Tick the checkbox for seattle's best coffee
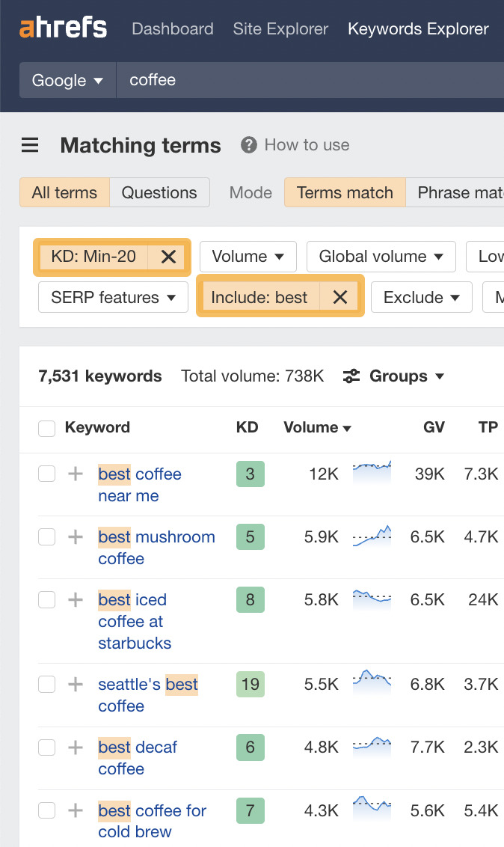The height and width of the screenshot is (847, 504). pos(46,684)
